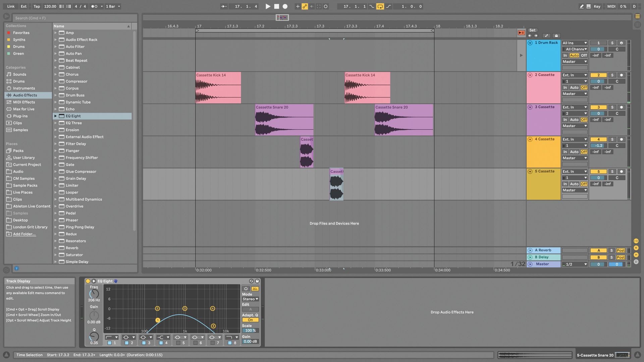Click the Tap tempo button
Viewport: 644px width, 362px height.
tap(37, 6)
